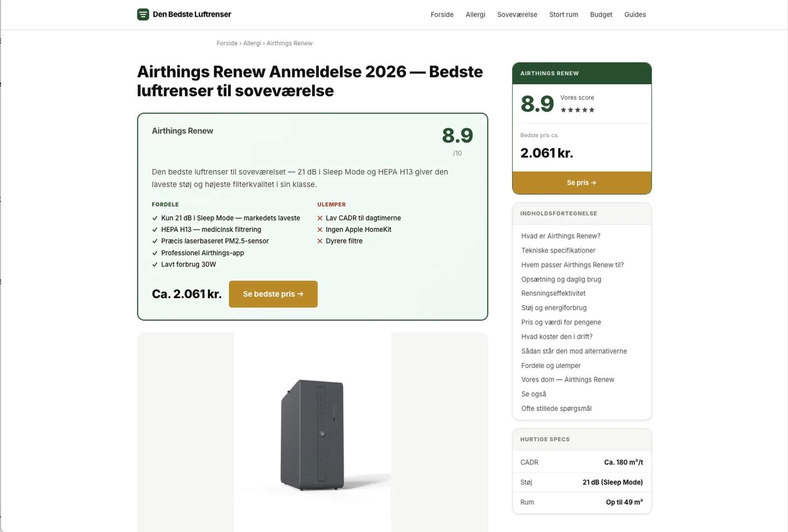The height and width of the screenshot is (532, 788).
Task: Click the Ca. 2.061 kr. price text
Action: click(x=187, y=294)
